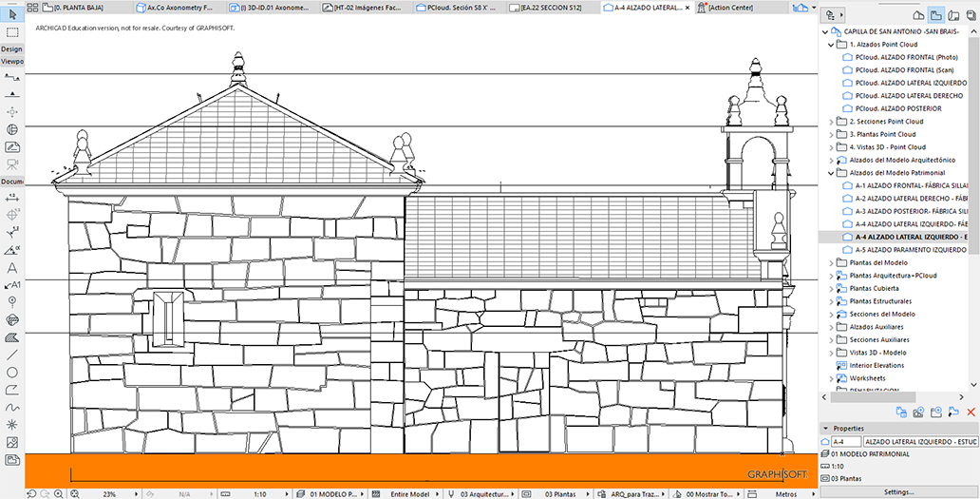Pick the Line tool
Image resolution: width=980 pixels, height=499 pixels.
coord(12,355)
